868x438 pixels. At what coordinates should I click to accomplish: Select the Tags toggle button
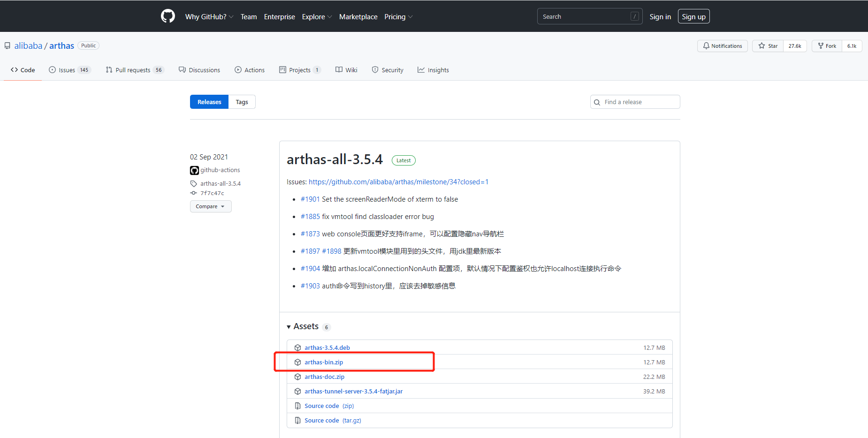[242, 102]
